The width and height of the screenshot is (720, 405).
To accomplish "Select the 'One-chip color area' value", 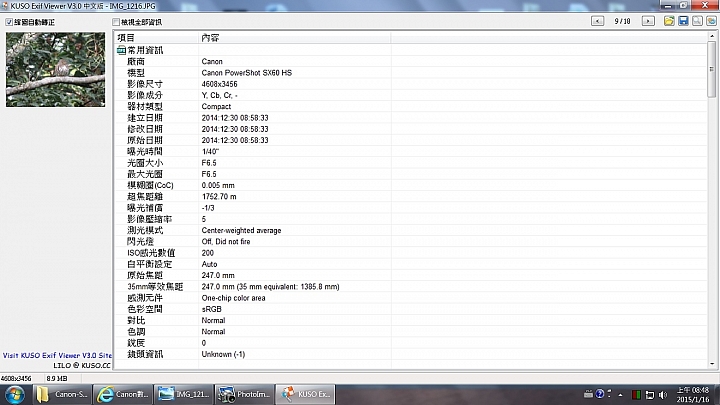I will tap(233, 298).
